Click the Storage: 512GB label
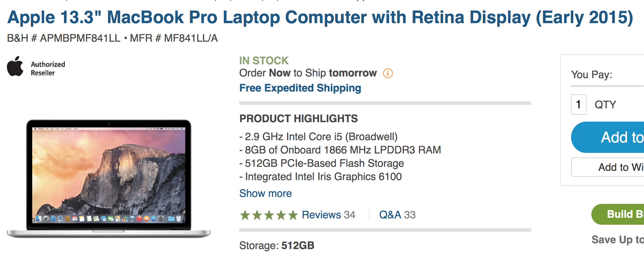644x256 pixels. [x=276, y=246]
